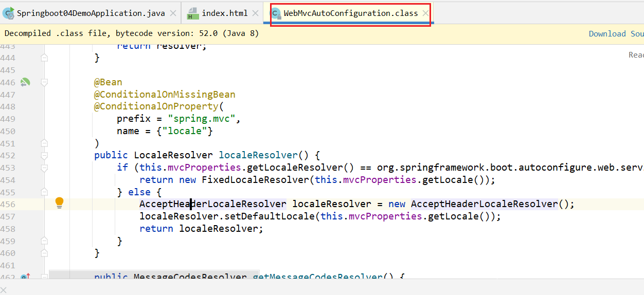Close the WebMvcAutoConfiguration.class tab
This screenshot has width=644, height=295.
tap(425, 13)
